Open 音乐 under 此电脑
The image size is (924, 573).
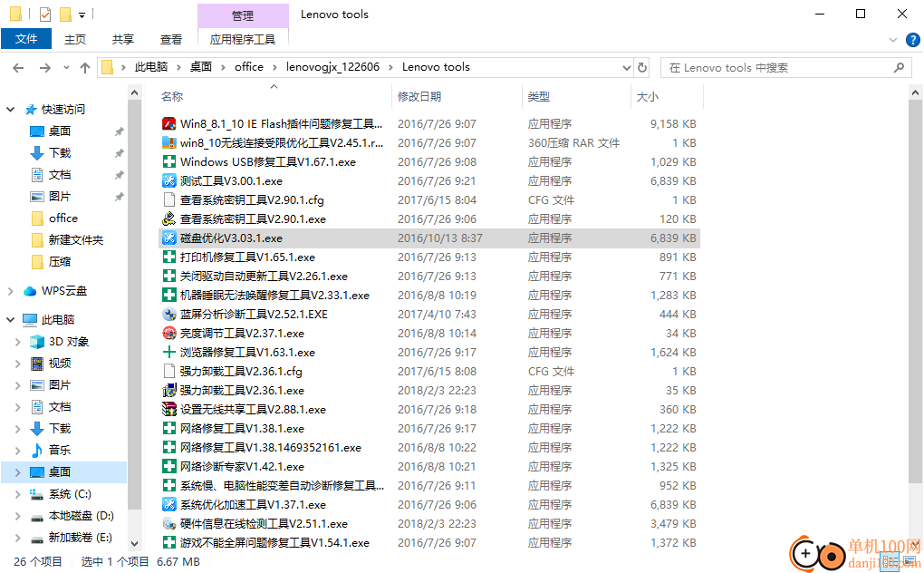click(x=60, y=451)
